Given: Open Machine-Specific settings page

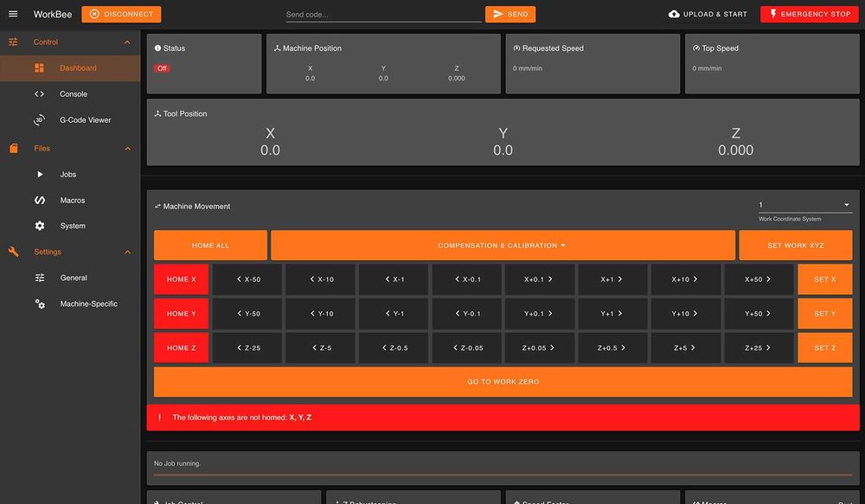Looking at the screenshot, I should click(x=70, y=303).
